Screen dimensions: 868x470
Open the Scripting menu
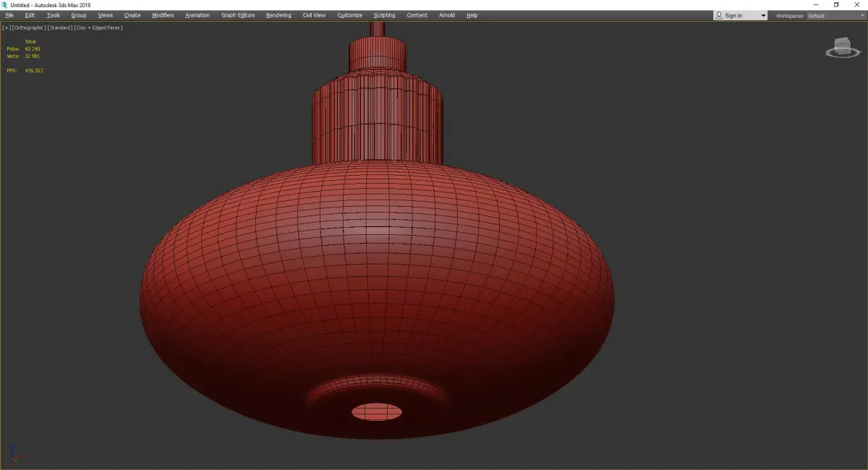[385, 15]
